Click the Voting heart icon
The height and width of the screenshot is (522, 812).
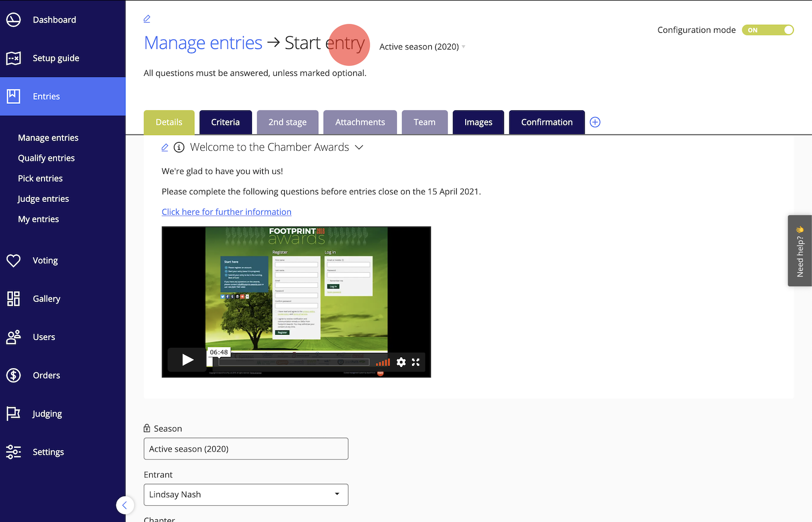[13, 260]
